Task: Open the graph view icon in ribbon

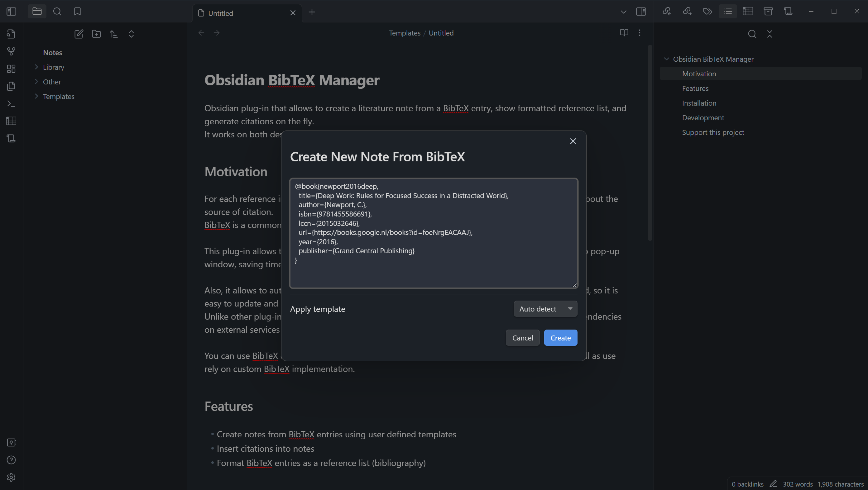Action: point(11,51)
